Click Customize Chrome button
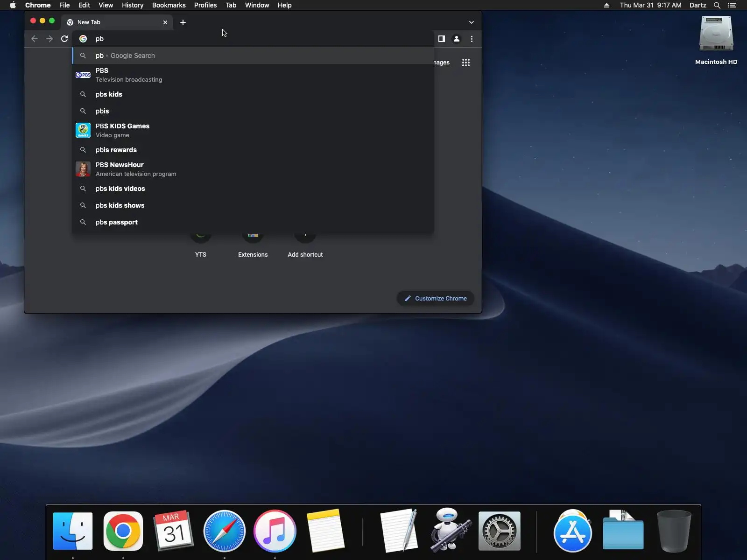Screen dimensions: 747x560 click(x=436, y=298)
